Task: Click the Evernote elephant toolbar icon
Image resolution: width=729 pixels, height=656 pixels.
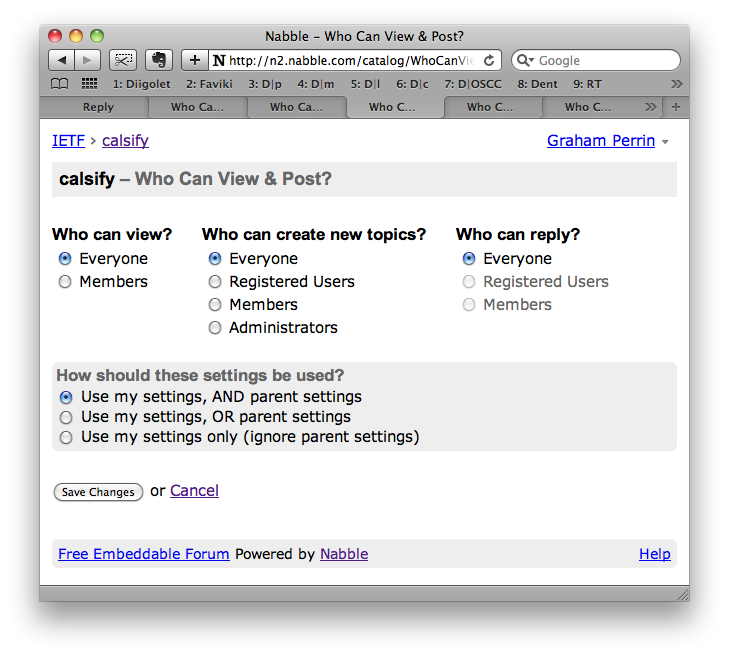Action: pyautogui.click(x=157, y=60)
